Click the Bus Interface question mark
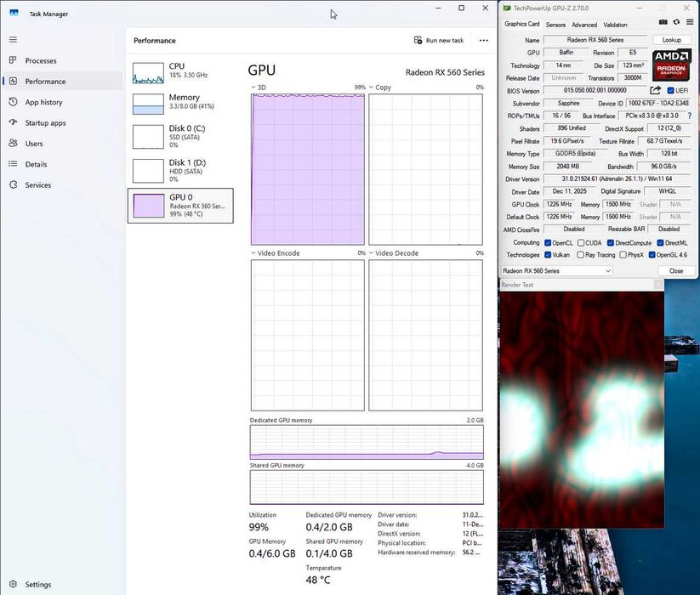Image resolution: width=700 pixels, height=595 pixels. point(689,116)
